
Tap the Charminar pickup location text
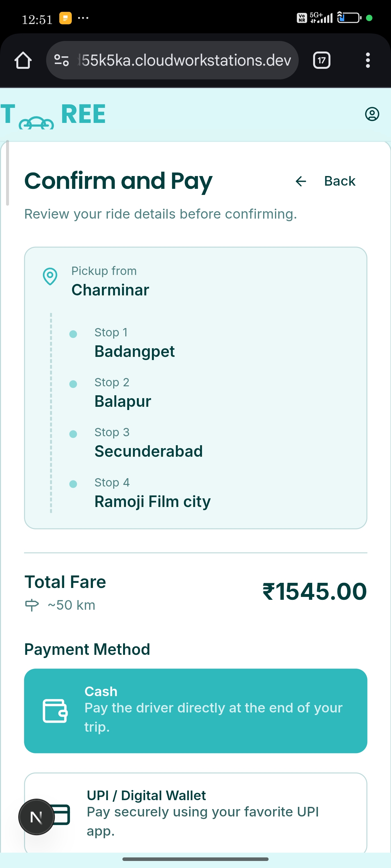click(x=110, y=290)
